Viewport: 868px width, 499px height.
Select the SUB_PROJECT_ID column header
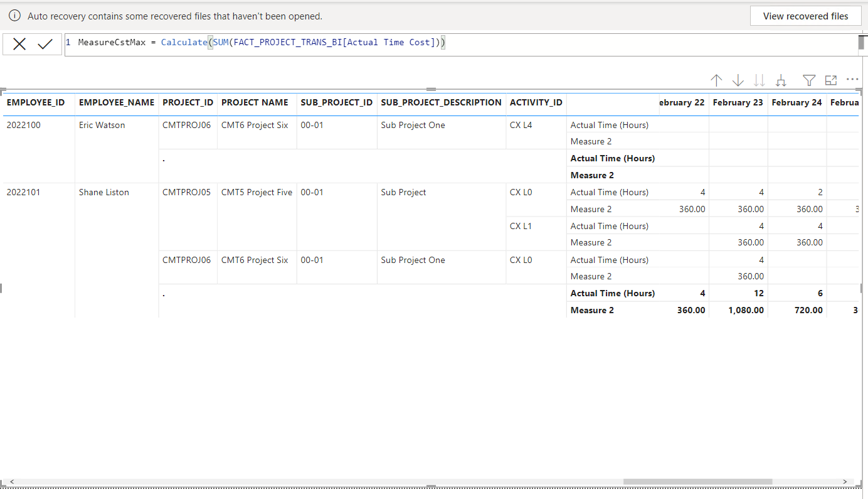click(337, 102)
